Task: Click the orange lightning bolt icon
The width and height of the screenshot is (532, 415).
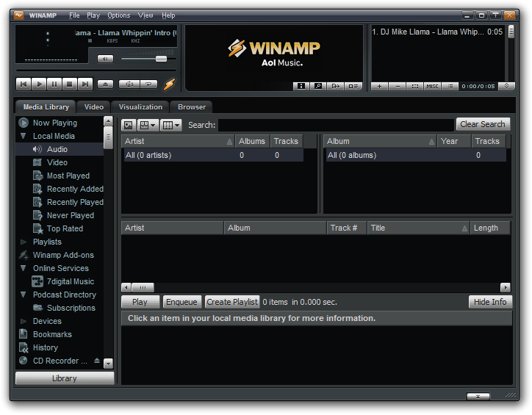Action: [x=169, y=84]
